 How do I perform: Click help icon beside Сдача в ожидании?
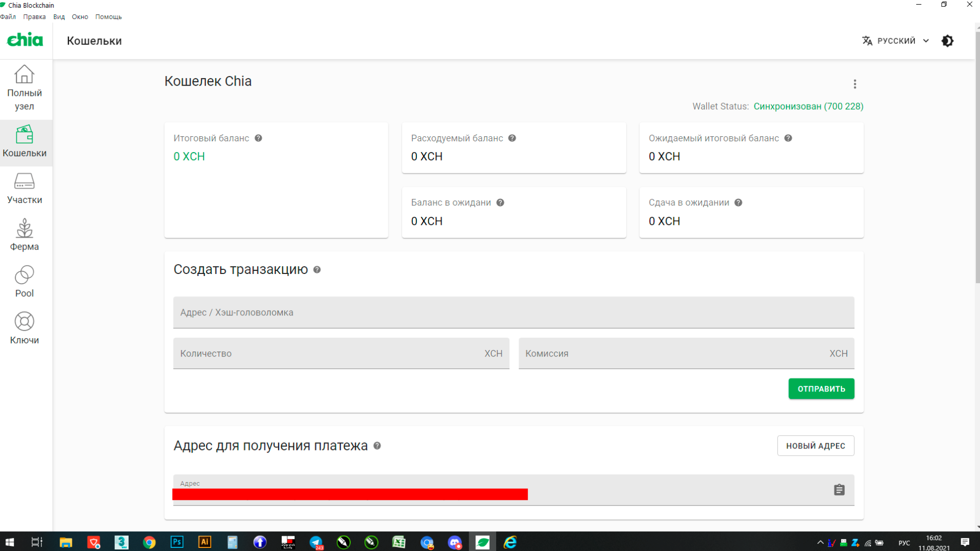click(738, 203)
